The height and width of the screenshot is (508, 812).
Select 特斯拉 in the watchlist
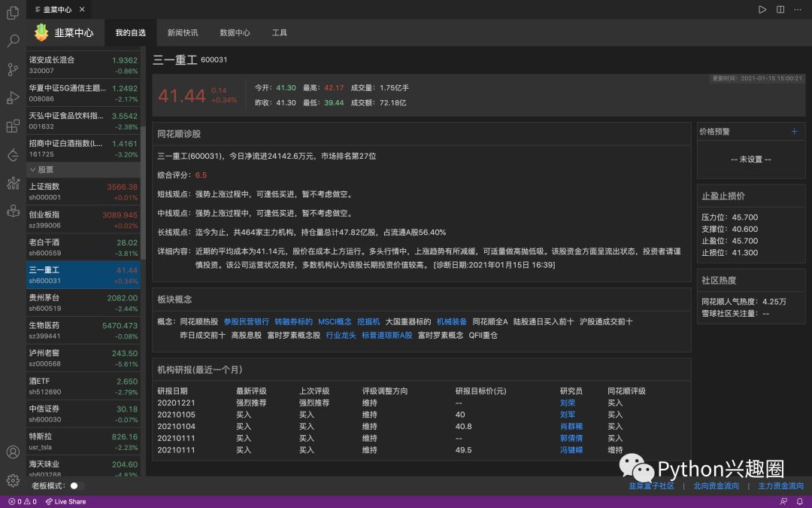tap(83, 442)
